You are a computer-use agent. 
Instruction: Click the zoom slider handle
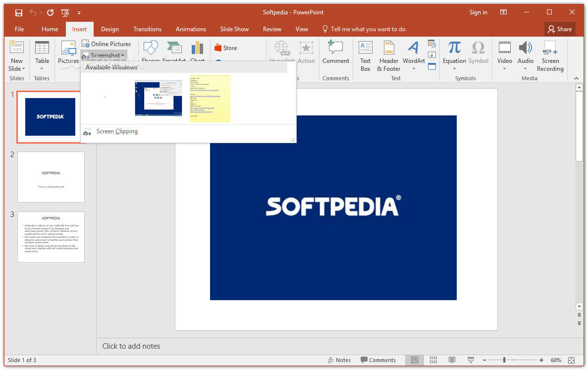(x=504, y=360)
